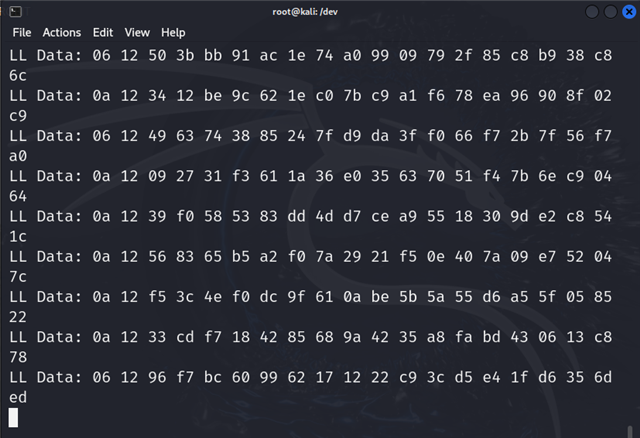This screenshot has height=438, width=640.
Task: Close the terminal with the blue X
Action: tap(629, 12)
